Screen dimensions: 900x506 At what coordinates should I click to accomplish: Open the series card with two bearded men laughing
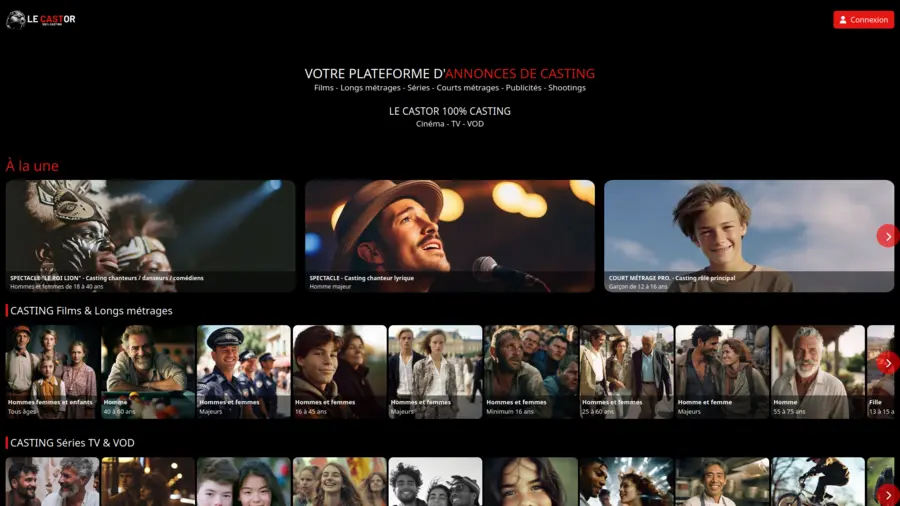(52, 482)
